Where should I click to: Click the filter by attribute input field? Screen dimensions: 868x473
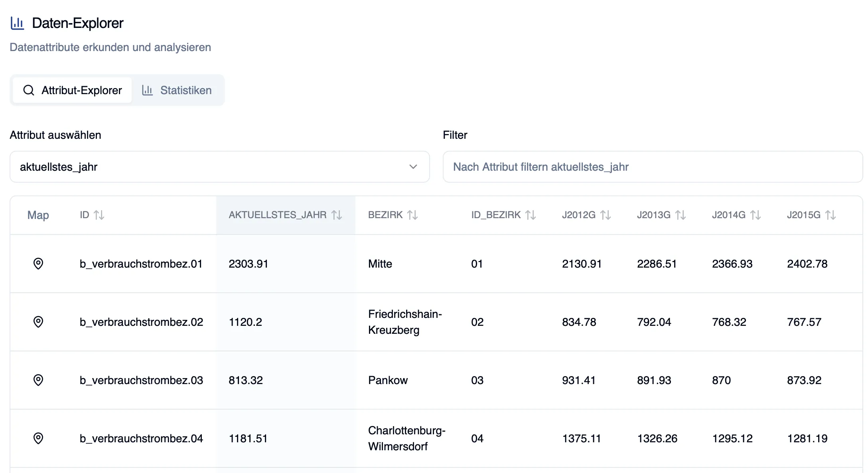tap(653, 167)
